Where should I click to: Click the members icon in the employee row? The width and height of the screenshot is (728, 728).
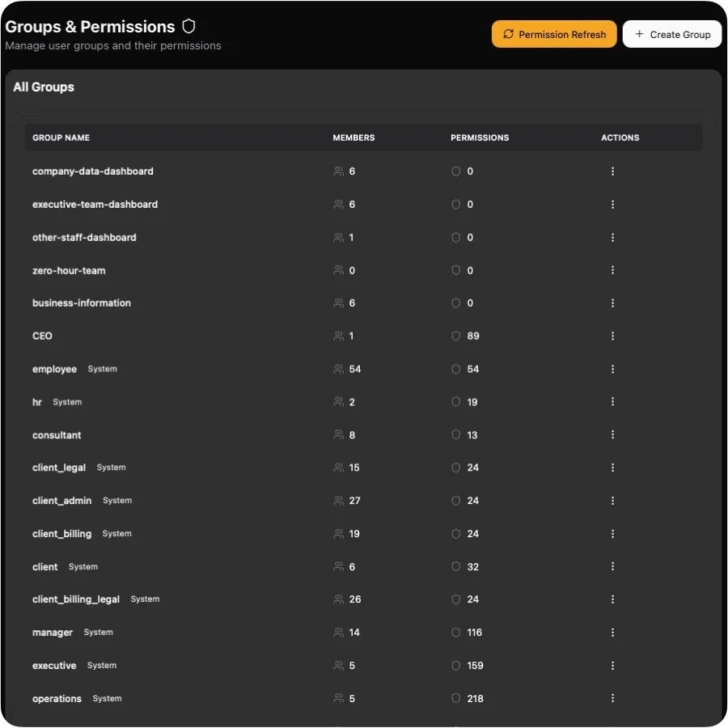(339, 369)
